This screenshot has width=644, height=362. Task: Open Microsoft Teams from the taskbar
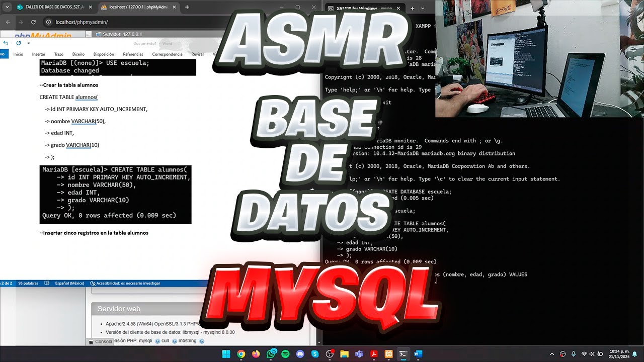click(x=360, y=354)
